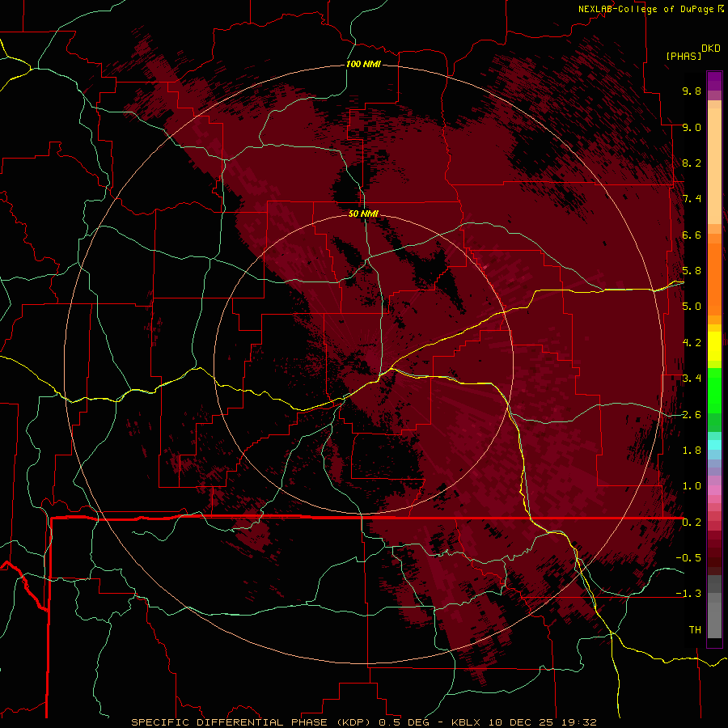This screenshot has width=728, height=728.
Task: Click the DKD label above the color scale
Action: point(711,49)
